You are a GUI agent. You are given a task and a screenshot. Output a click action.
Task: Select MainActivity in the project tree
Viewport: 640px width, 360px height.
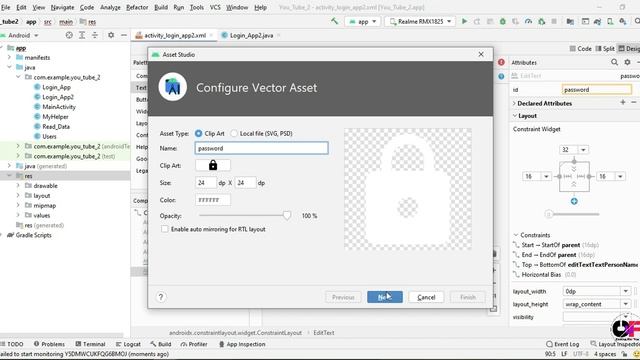59,107
